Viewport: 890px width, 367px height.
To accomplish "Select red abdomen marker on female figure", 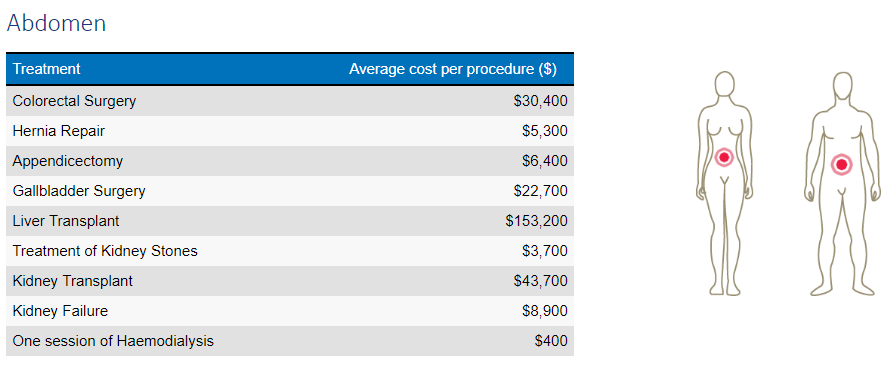I will pos(724,157).
